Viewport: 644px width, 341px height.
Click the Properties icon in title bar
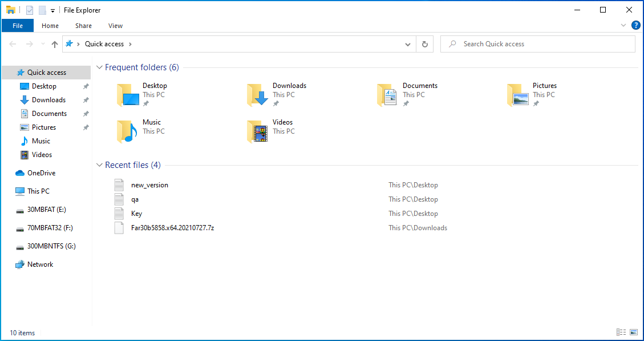click(x=30, y=10)
